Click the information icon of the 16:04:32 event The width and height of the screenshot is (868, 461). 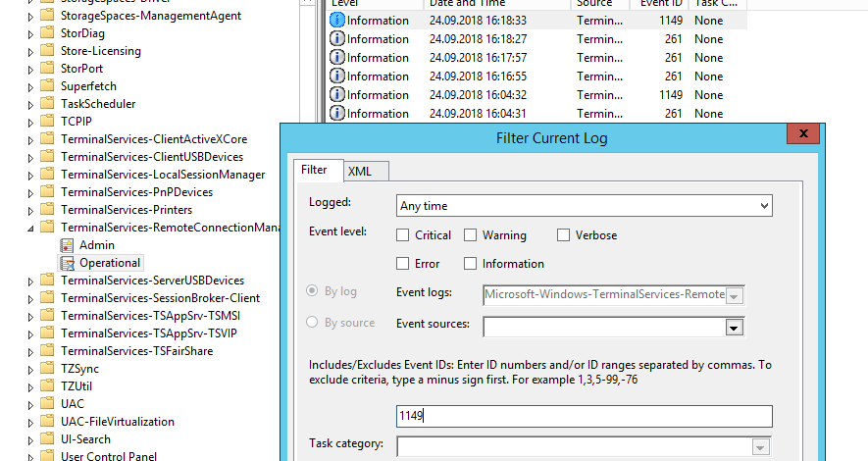336,94
